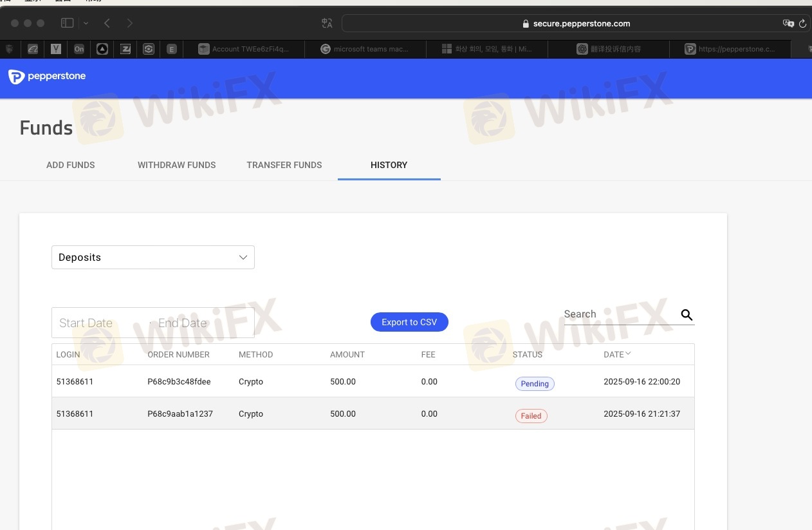Switch to the Account TWEe6zFi4q tab
Screen dimensions: 812x530
(244, 49)
